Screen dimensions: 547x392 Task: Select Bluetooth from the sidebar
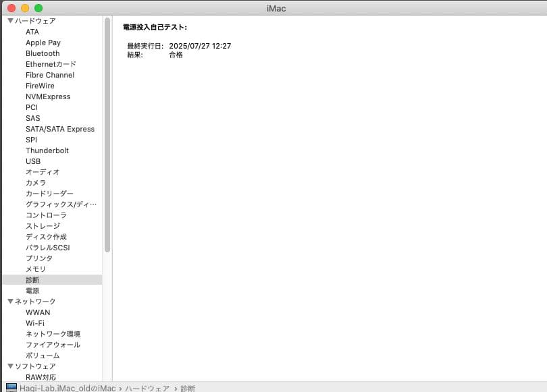43,53
